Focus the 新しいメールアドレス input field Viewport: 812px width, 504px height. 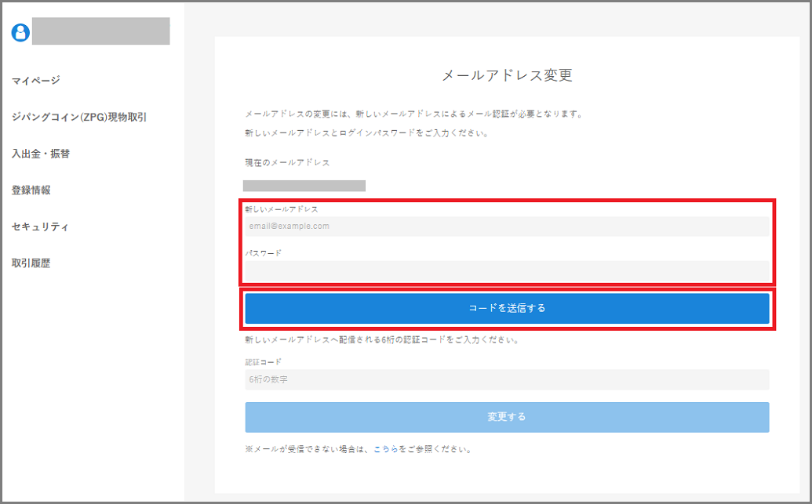point(507,226)
